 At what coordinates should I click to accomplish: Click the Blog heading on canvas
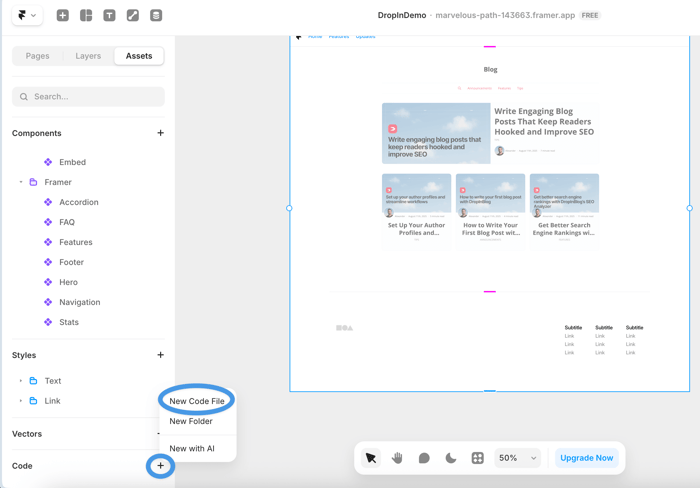coord(490,70)
